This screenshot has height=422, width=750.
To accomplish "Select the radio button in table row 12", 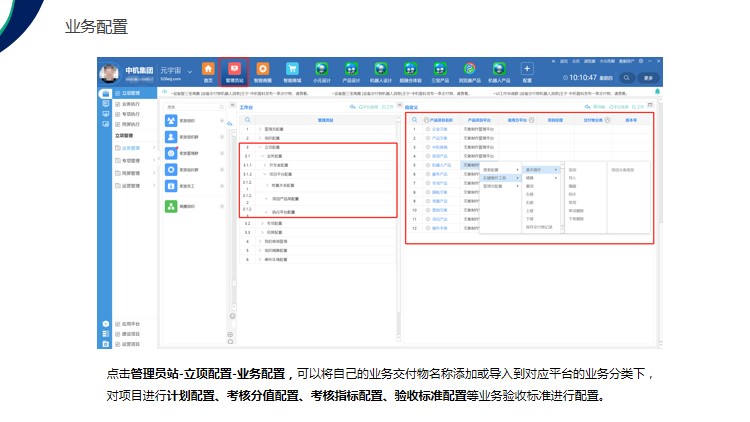I will 428,228.
